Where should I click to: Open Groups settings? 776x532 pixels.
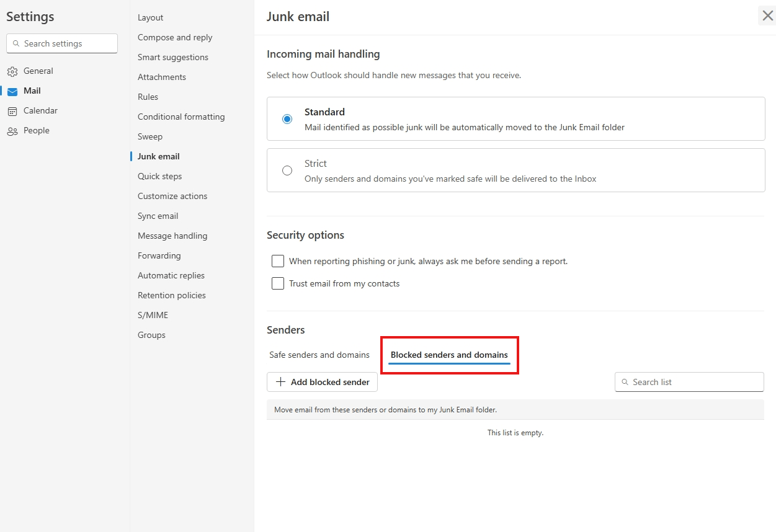point(151,335)
